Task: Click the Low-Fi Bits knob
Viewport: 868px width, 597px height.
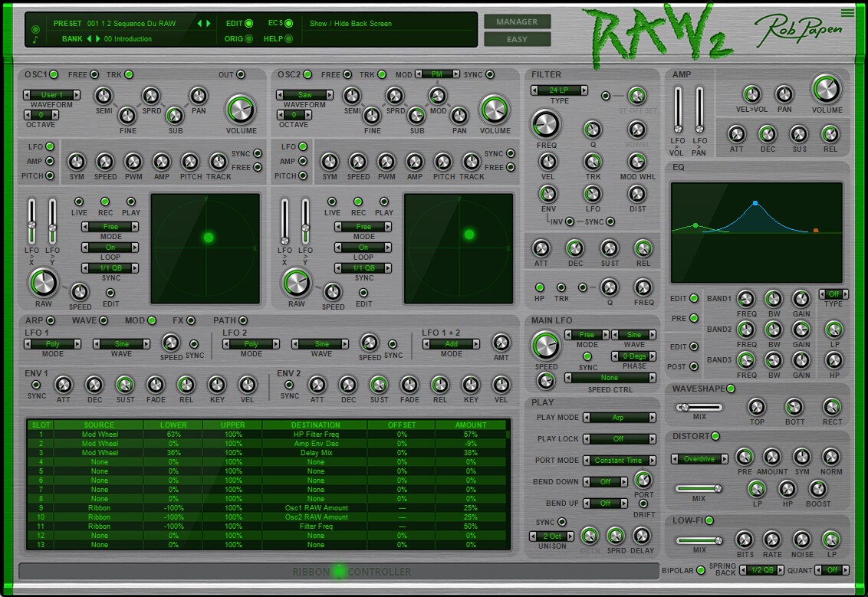Action: click(x=745, y=540)
